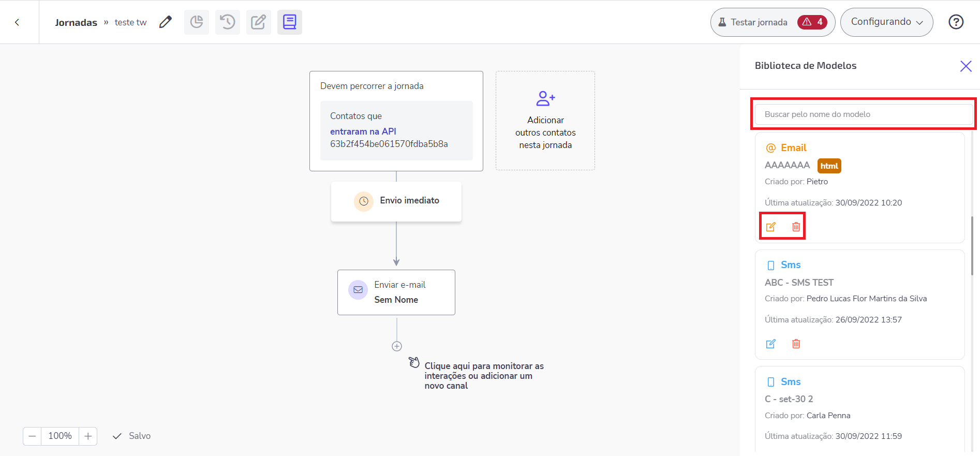Viewport: 980px width, 456px height.
Task: Click the entraram na API link
Action: [363, 131]
